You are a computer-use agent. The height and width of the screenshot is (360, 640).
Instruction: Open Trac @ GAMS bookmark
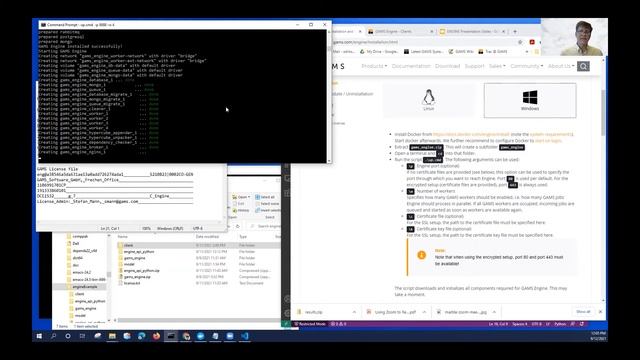coord(493,52)
